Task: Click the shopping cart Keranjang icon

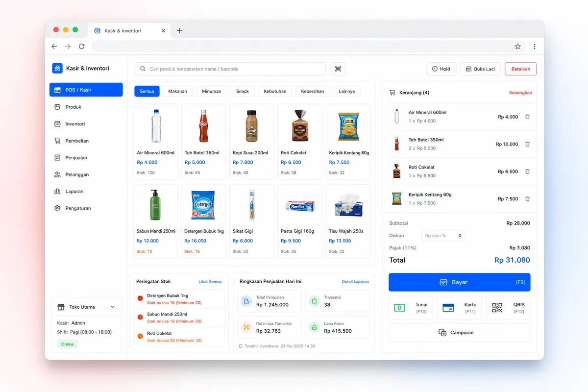Action: (x=392, y=92)
